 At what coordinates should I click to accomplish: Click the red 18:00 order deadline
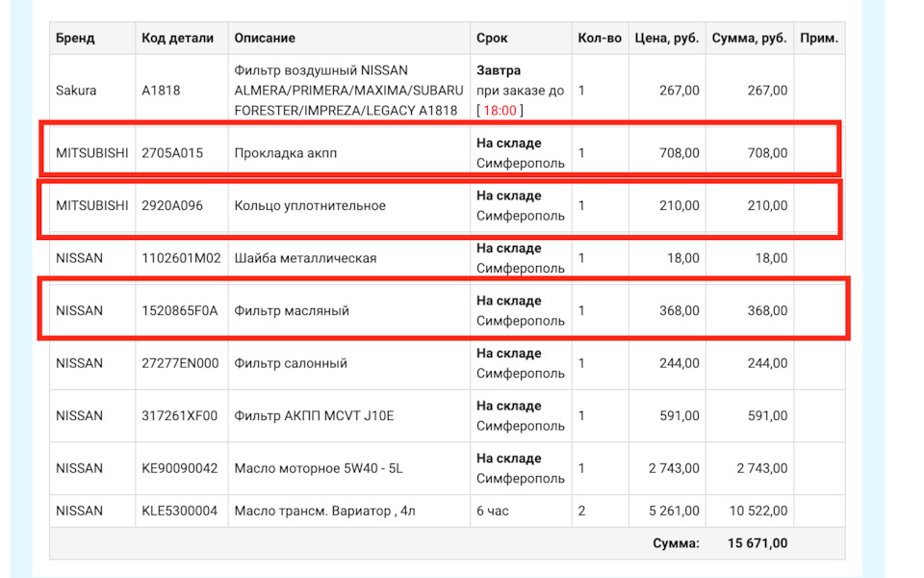pos(500,111)
